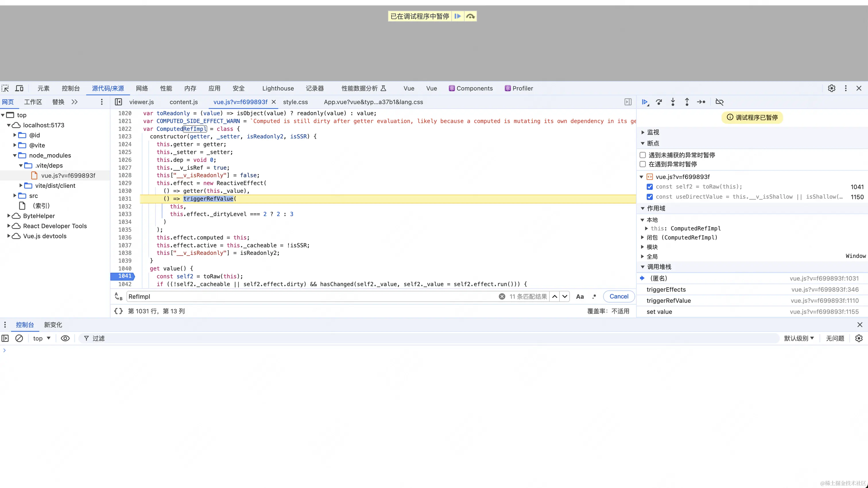Toggle match case Aa in search
The height and width of the screenshot is (488, 868).
[580, 297]
